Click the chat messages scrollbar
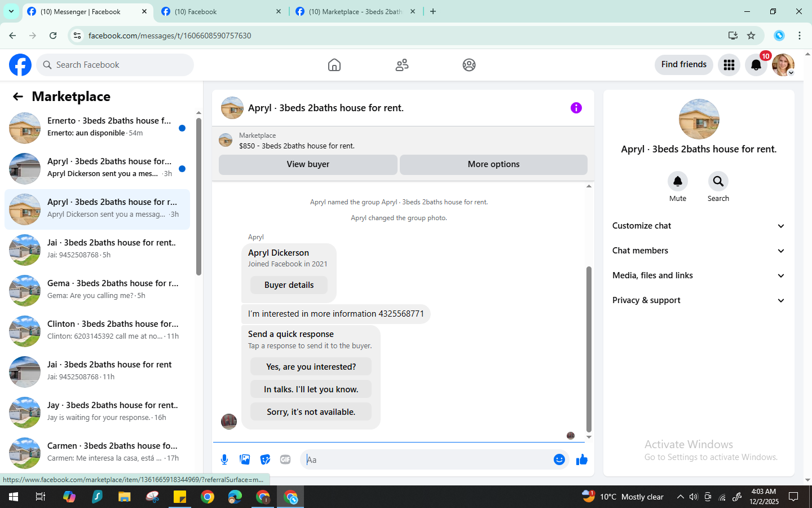The height and width of the screenshot is (508, 812). click(x=589, y=349)
